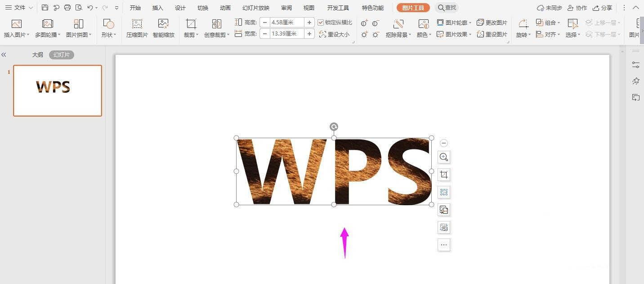Click the Not Synced (未同步) cloud button
The image size is (644, 284).
tap(550, 8)
